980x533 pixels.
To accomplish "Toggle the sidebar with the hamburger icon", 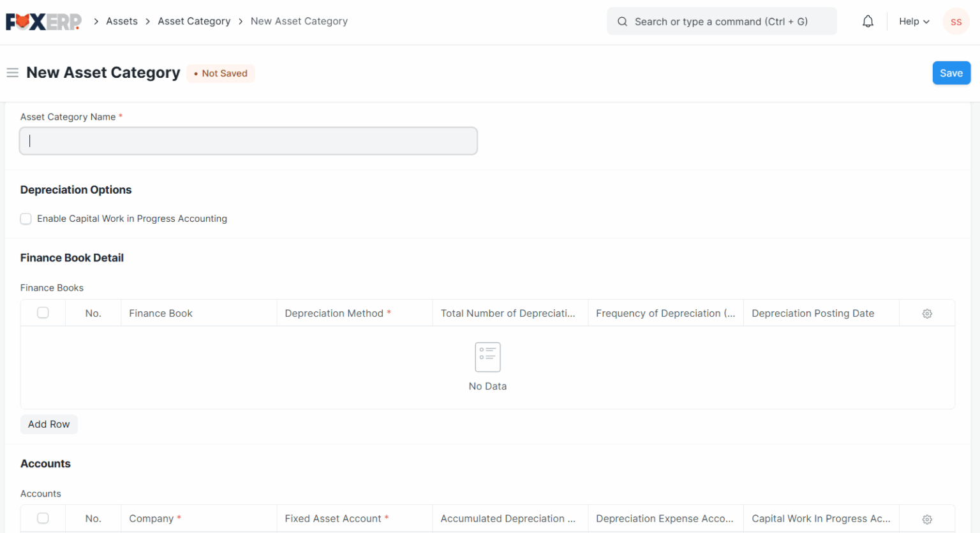I will (12, 73).
